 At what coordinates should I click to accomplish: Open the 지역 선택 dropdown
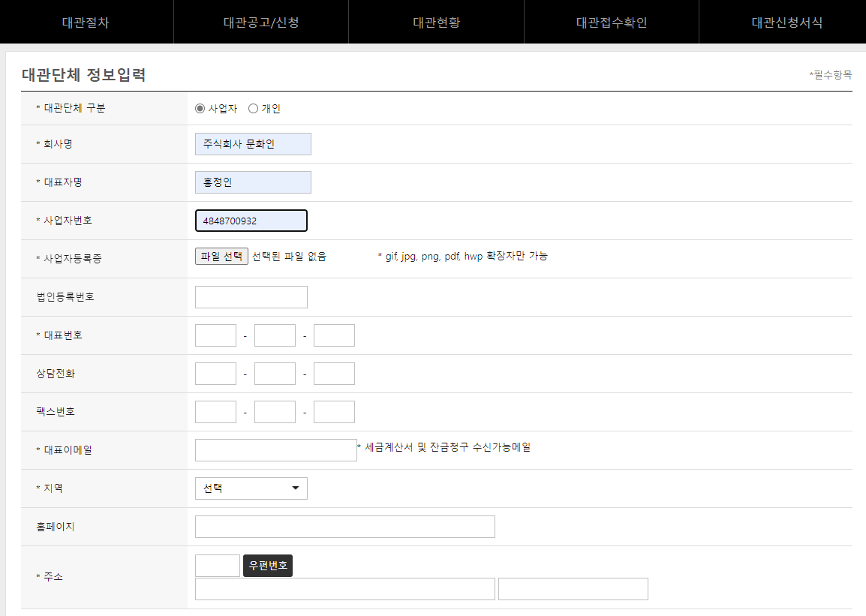[x=251, y=488]
